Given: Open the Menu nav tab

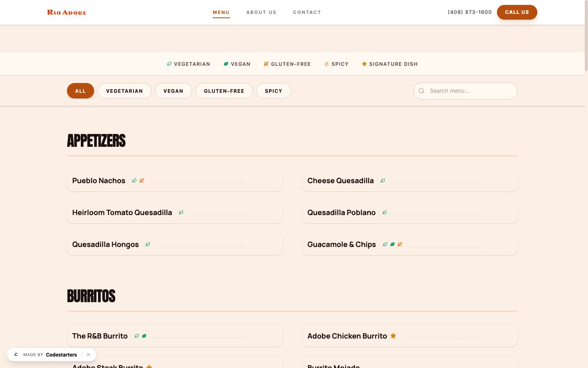Looking at the screenshot, I should [221, 12].
